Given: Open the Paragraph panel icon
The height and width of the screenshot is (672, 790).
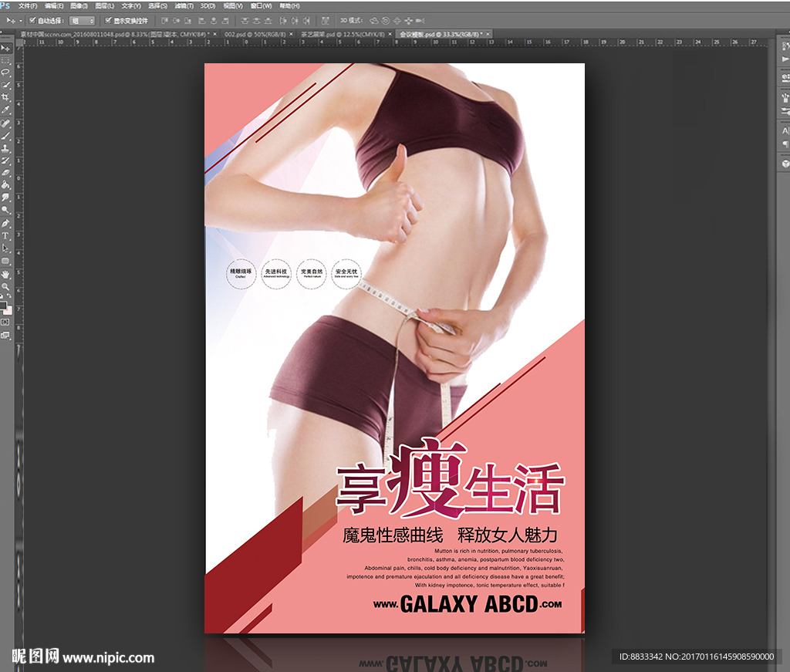Looking at the screenshot, I should click(x=785, y=144).
